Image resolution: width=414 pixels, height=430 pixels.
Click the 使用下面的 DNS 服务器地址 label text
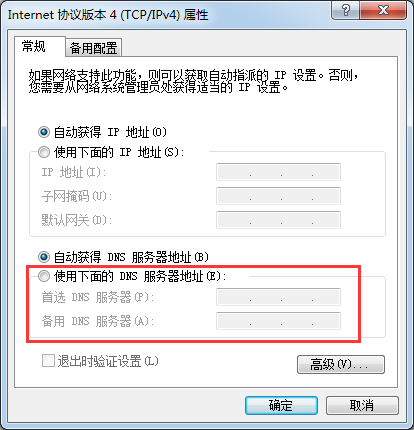point(140,276)
